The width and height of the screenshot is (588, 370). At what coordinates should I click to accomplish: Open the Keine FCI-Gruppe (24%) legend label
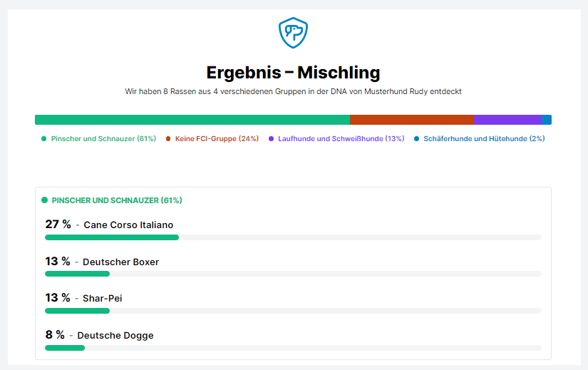pos(217,139)
